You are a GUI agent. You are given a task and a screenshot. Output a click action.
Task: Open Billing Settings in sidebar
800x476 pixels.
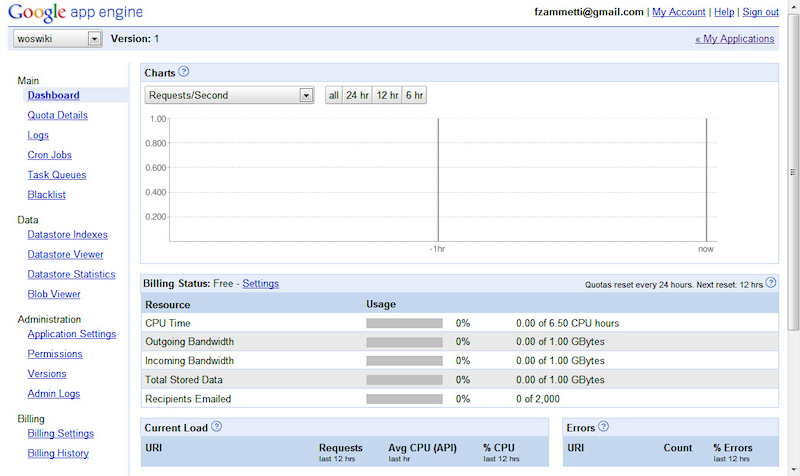tap(61, 434)
